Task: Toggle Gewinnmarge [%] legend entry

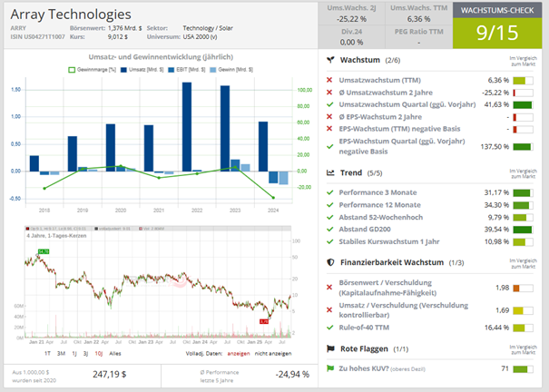Action: click(92, 70)
